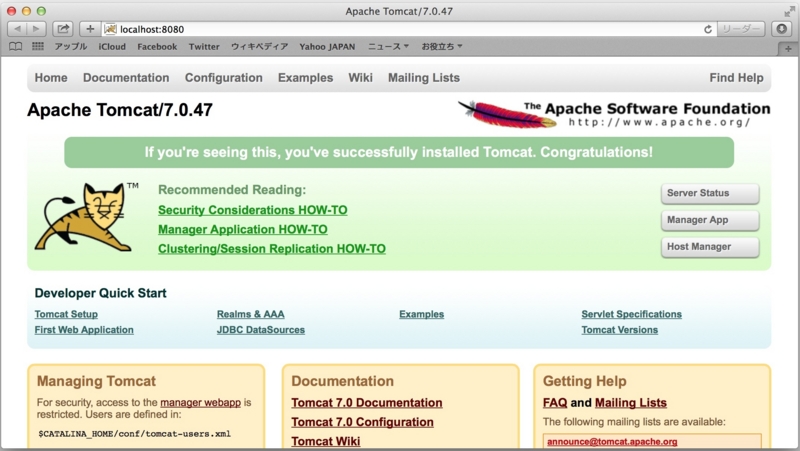
Task: Open the Reader (リーダー) button
Action: (x=741, y=29)
